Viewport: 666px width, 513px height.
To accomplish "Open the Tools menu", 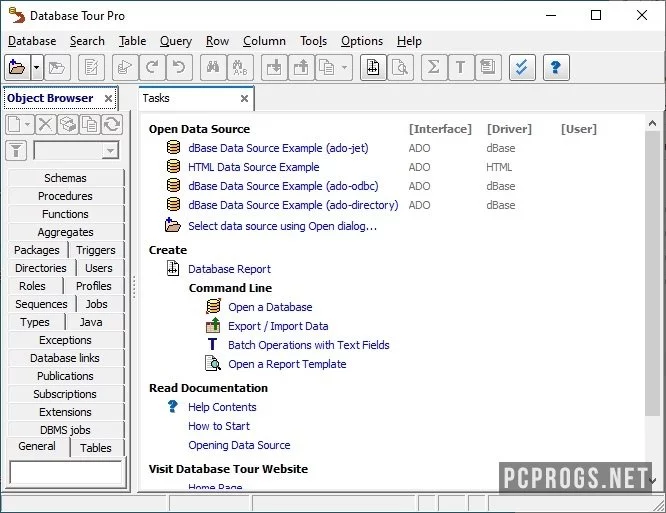I will pyautogui.click(x=313, y=41).
